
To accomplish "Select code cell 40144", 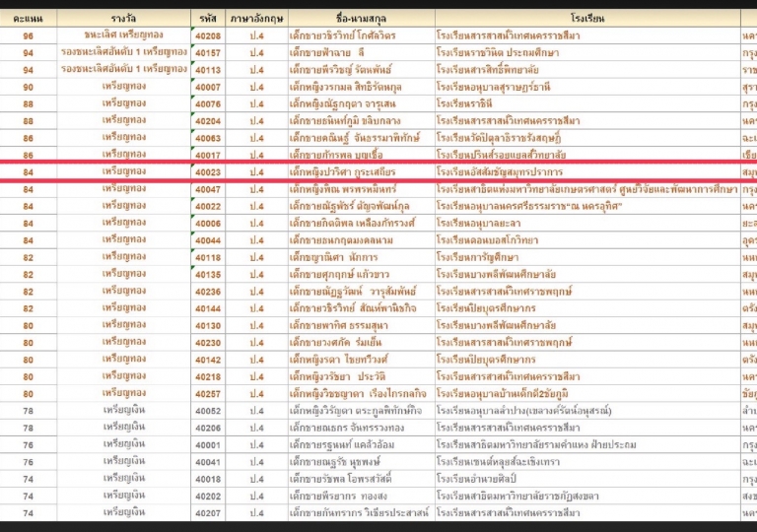I will click(208, 308).
